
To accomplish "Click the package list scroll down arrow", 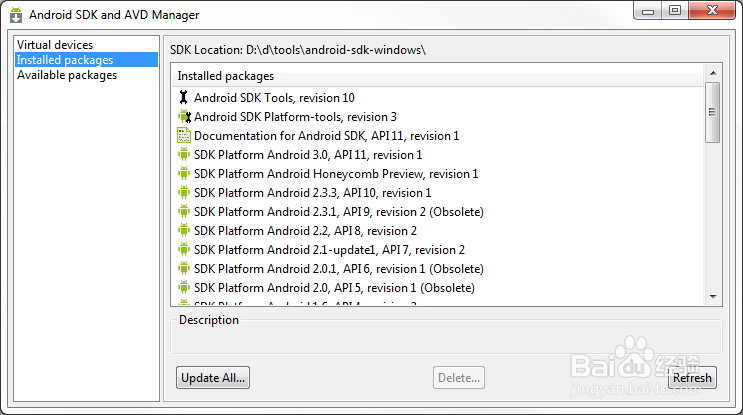I will click(713, 297).
